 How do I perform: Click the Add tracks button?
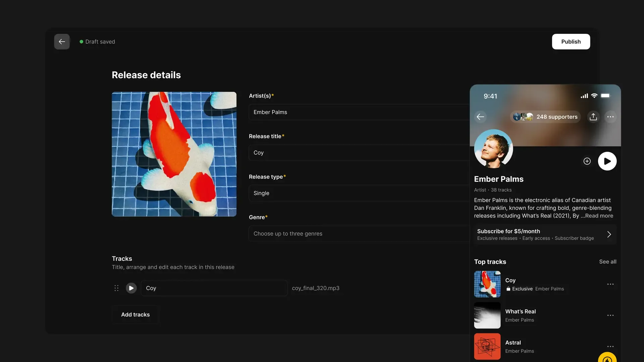[135, 314]
